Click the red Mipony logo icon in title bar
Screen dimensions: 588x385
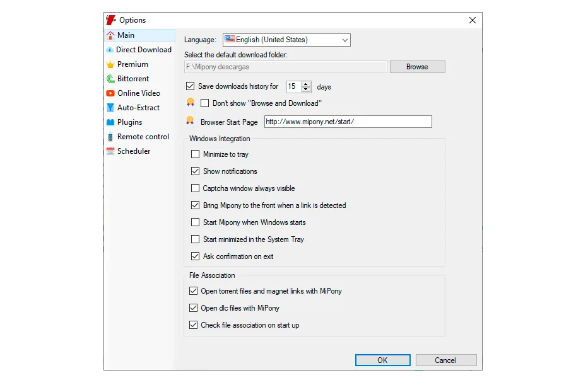pyautogui.click(x=110, y=20)
